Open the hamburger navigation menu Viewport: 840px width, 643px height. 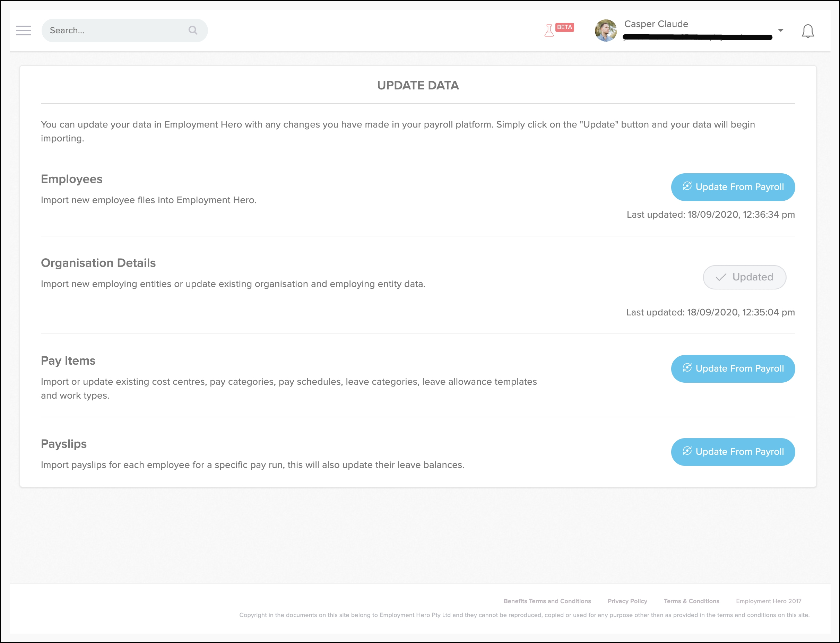click(23, 31)
